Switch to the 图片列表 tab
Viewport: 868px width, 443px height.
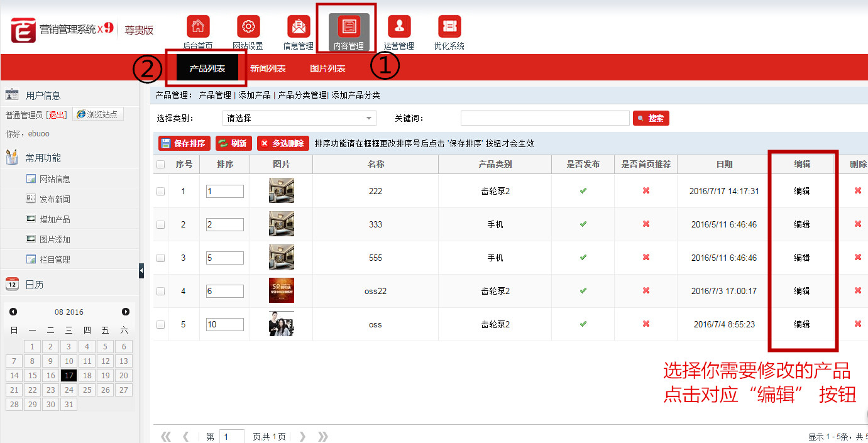pos(327,68)
